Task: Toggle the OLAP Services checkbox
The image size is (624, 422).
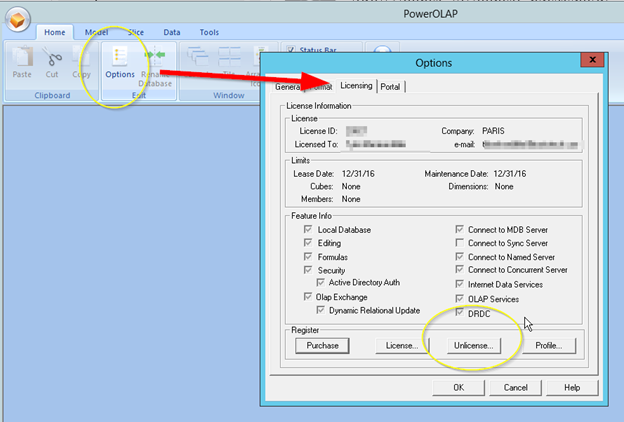Action: (460, 299)
